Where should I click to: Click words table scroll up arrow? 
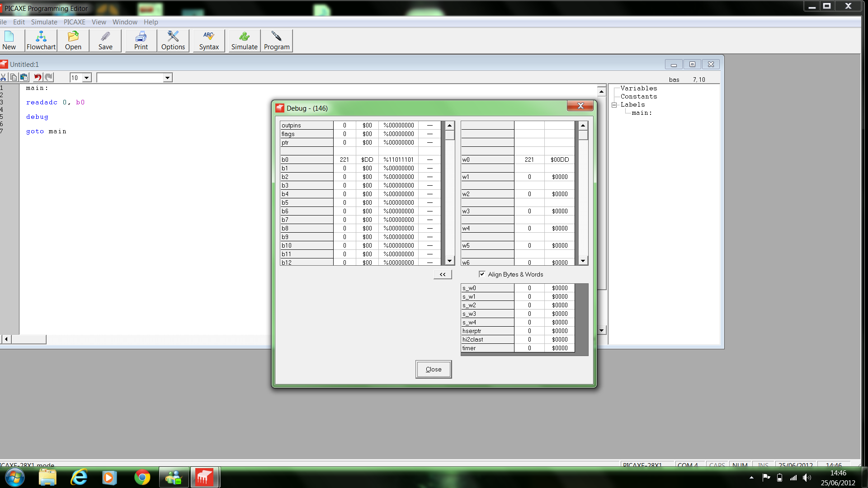click(x=583, y=126)
